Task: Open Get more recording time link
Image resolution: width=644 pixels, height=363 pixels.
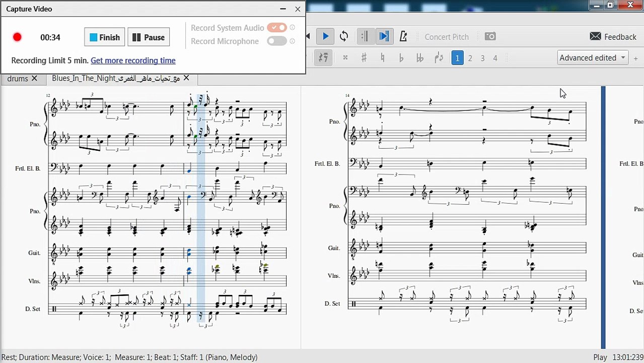Action: [x=133, y=60]
